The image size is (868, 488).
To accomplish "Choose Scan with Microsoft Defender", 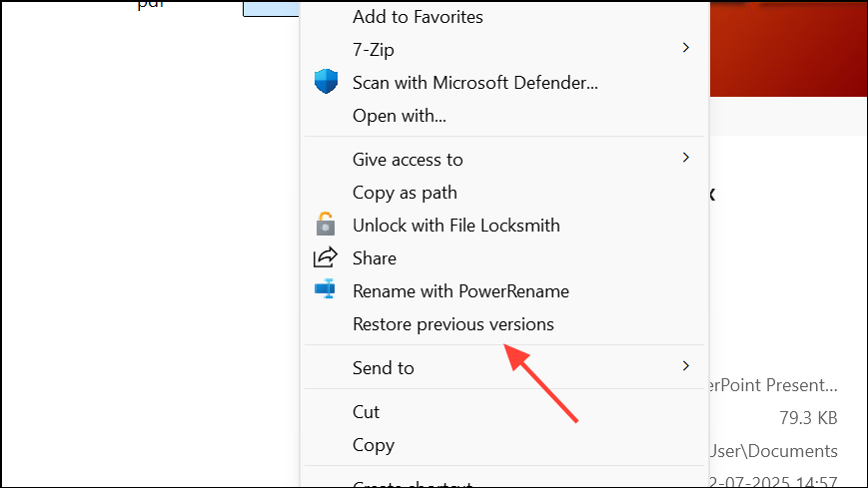I will click(x=474, y=83).
